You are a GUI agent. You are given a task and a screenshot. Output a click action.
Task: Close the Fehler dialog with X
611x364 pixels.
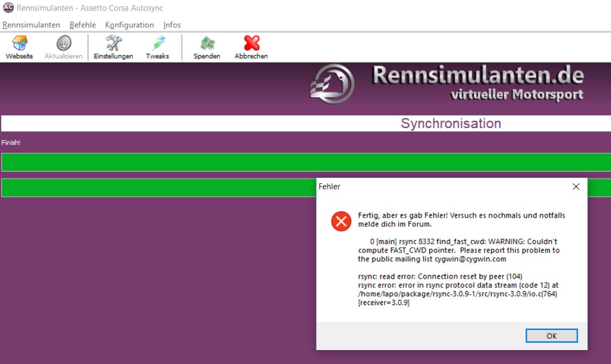tap(576, 187)
